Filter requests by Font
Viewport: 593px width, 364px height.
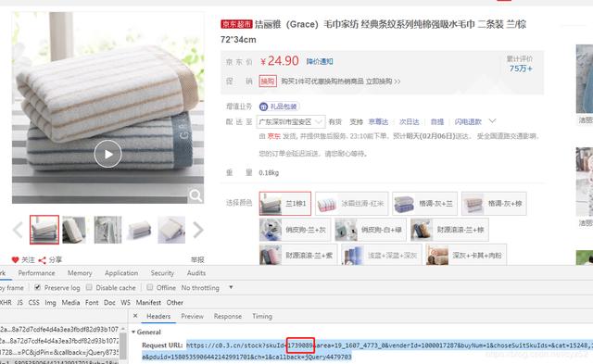pos(92,302)
